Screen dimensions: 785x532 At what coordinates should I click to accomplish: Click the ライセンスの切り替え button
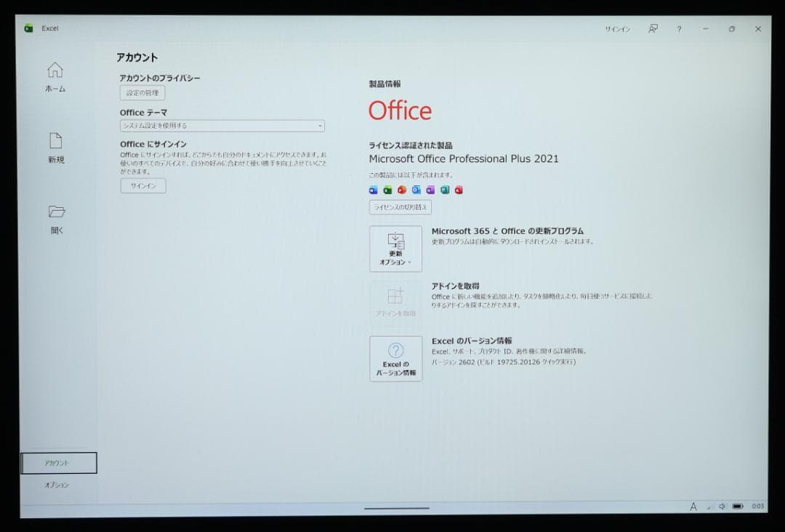pyautogui.click(x=400, y=207)
